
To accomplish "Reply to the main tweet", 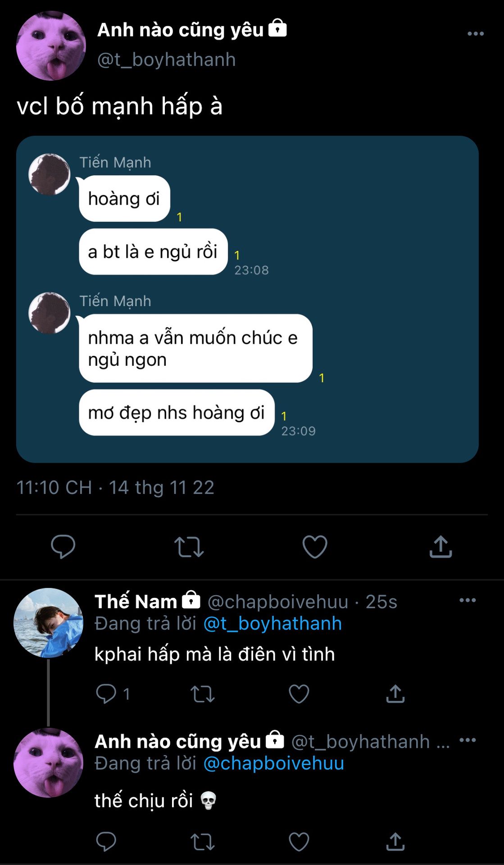I will [x=63, y=546].
